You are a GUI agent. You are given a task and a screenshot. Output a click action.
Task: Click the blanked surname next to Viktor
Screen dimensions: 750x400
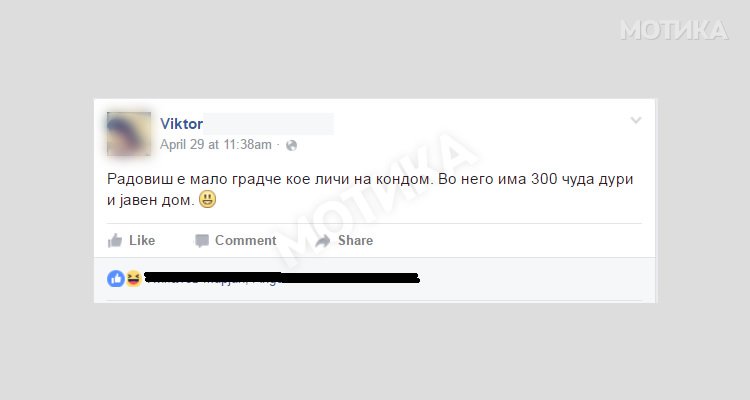(x=269, y=124)
